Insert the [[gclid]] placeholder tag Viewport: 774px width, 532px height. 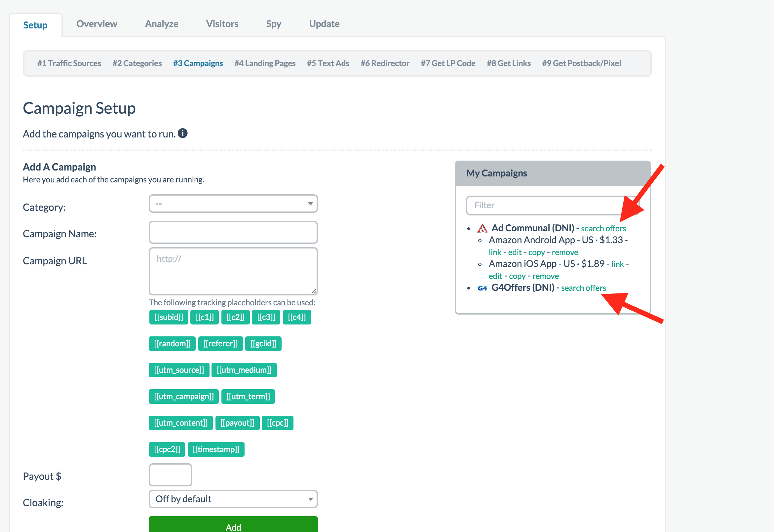point(263,344)
